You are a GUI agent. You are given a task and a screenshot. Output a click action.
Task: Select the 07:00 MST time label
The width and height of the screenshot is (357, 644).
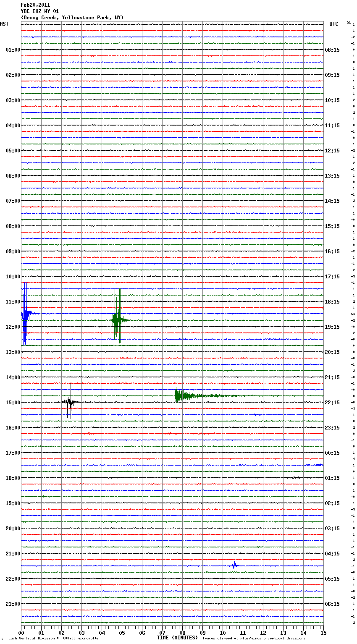coord(13,201)
